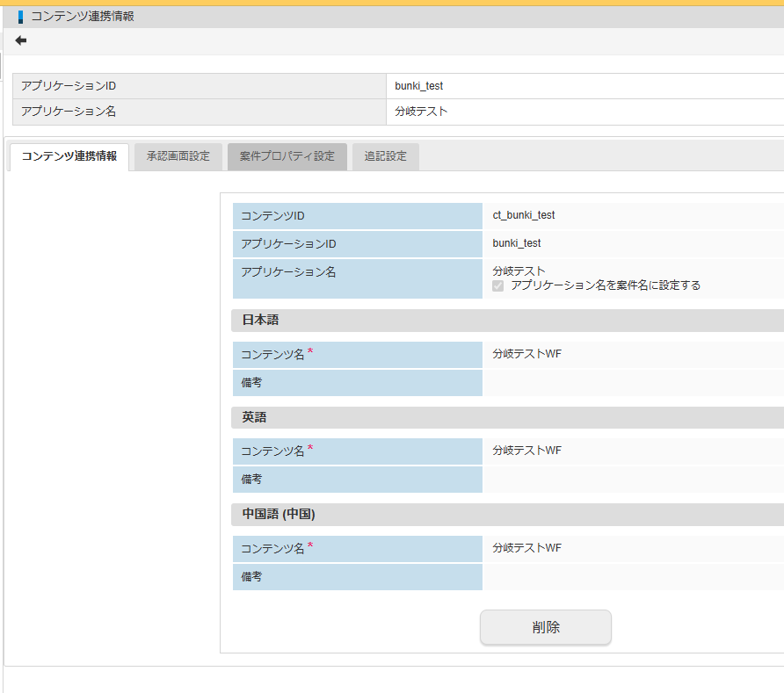Click the 英語 section header
Viewport: 784px width, 693px height.
pyautogui.click(x=254, y=417)
